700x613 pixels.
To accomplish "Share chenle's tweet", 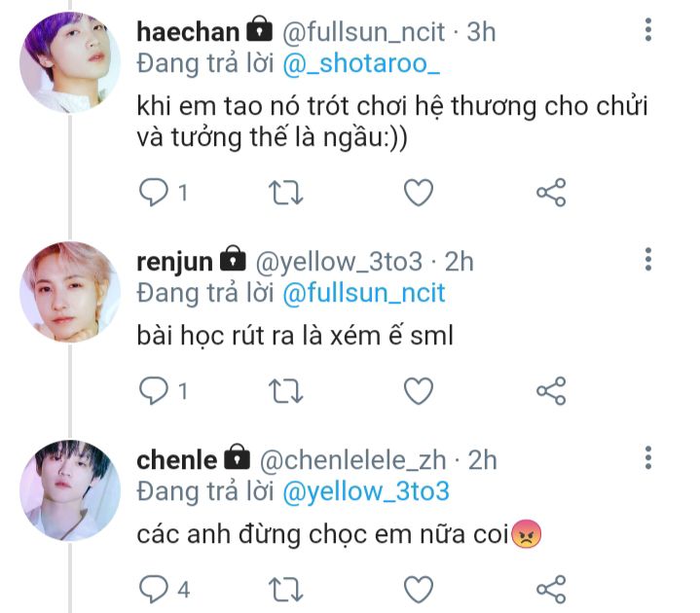I will point(551,589).
